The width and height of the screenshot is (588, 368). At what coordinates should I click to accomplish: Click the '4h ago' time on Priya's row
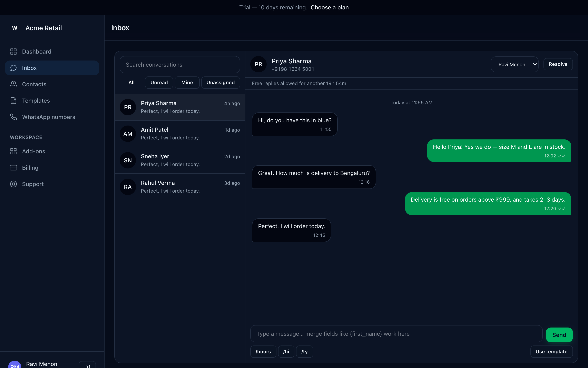pos(232,103)
